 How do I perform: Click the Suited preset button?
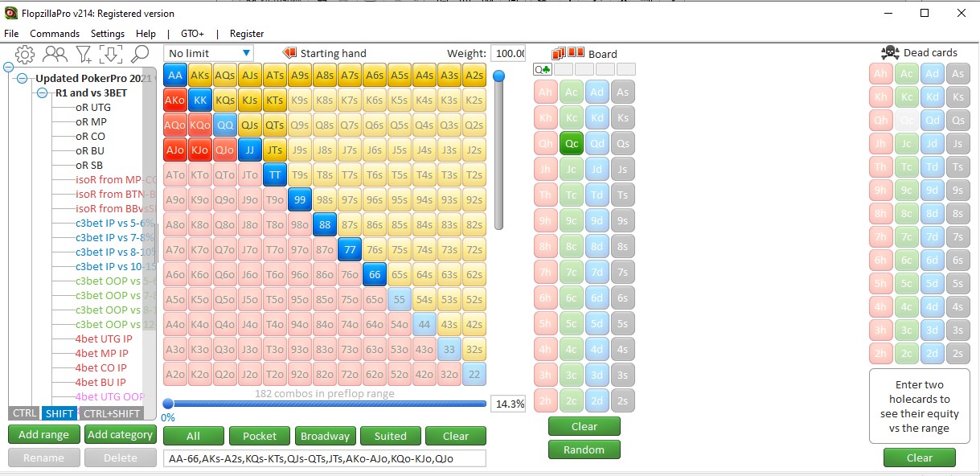click(x=390, y=436)
